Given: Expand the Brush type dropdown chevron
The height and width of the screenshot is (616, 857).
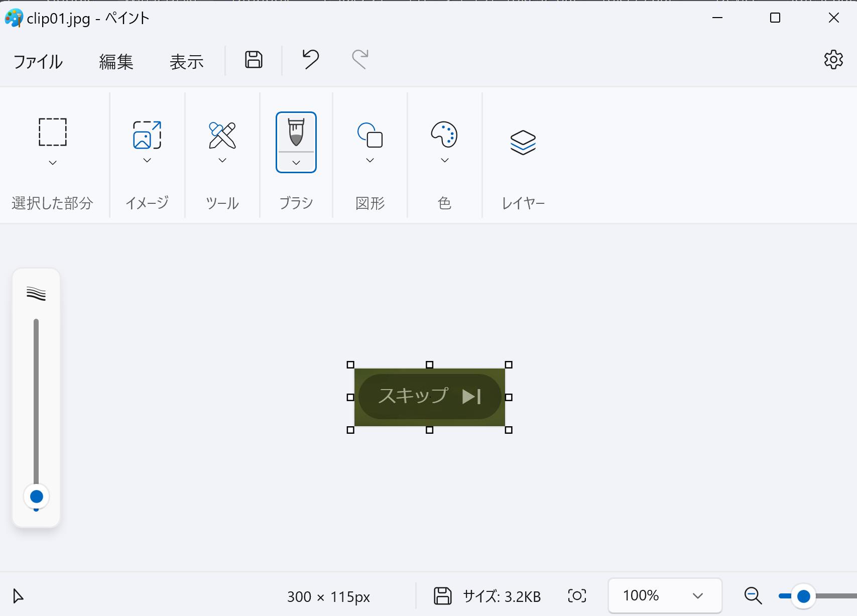Looking at the screenshot, I should tap(296, 163).
